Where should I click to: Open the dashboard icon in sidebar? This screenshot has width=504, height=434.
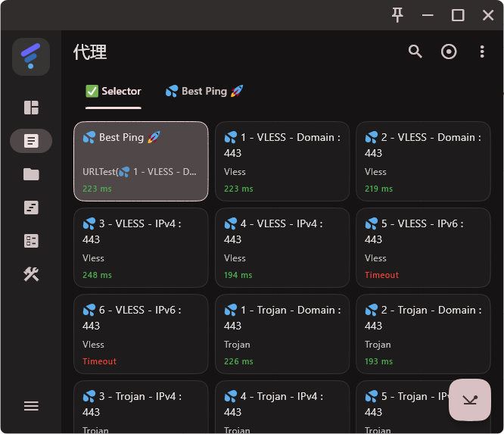[x=31, y=108]
